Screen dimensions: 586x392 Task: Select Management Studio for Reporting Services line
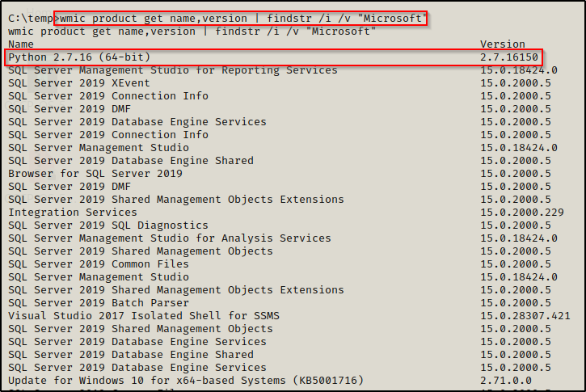[x=173, y=70]
